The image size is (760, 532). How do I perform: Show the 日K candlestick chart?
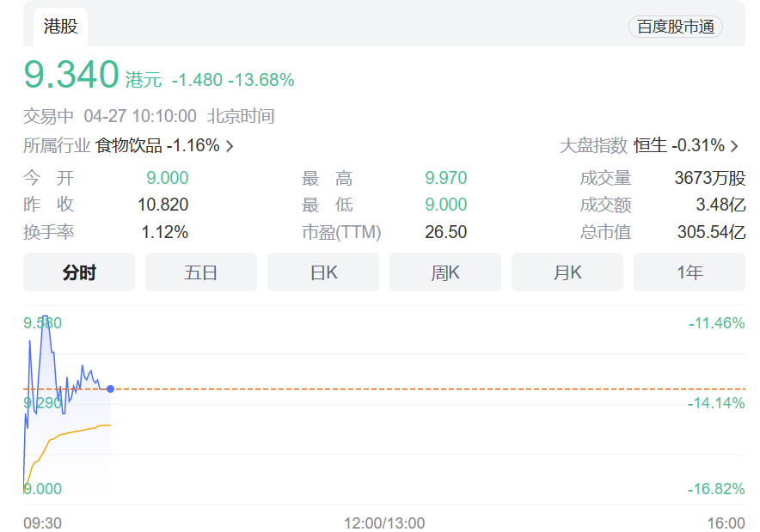coord(323,272)
